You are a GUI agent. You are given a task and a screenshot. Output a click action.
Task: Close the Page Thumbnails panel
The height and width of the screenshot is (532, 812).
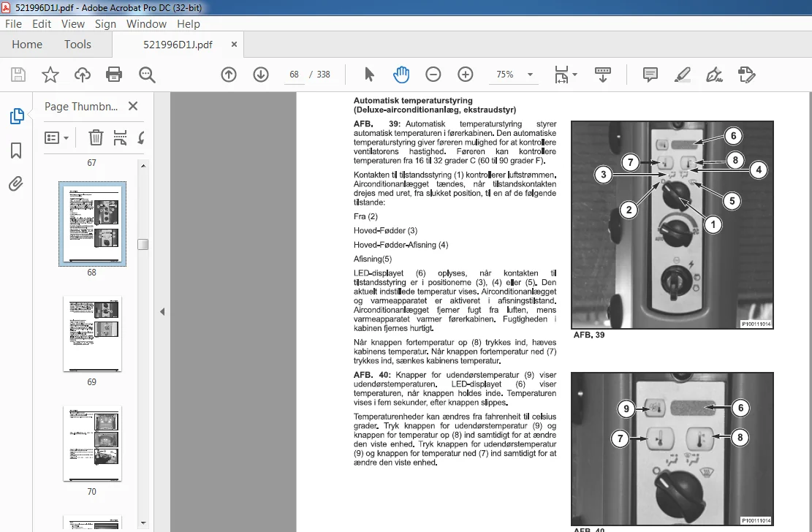click(133, 106)
